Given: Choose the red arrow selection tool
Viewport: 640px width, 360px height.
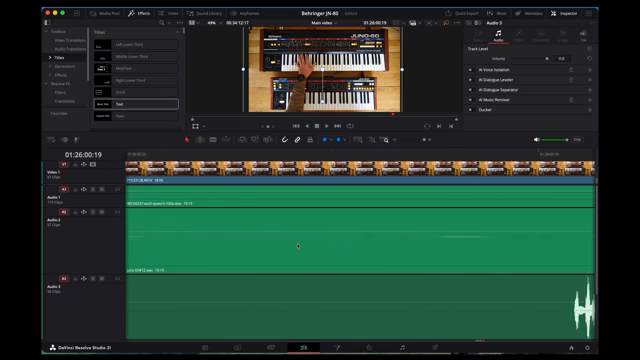Looking at the screenshot, I should click(x=187, y=140).
